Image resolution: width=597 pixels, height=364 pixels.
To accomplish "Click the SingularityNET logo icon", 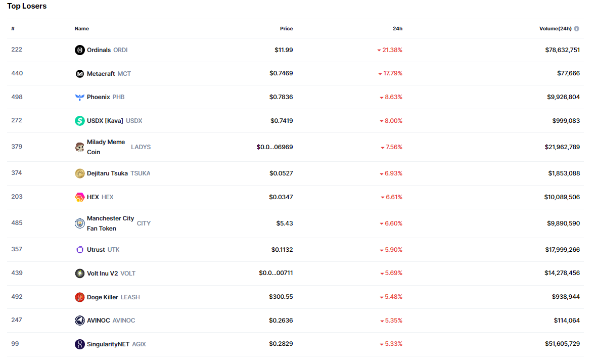I will tap(79, 344).
